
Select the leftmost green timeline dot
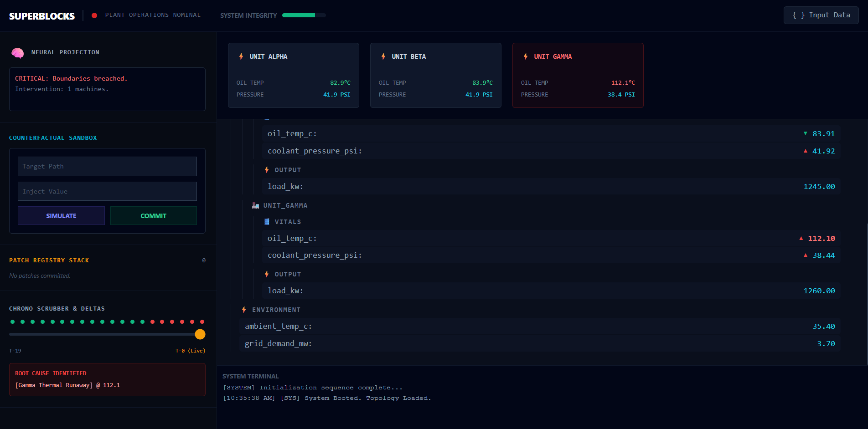[12, 322]
